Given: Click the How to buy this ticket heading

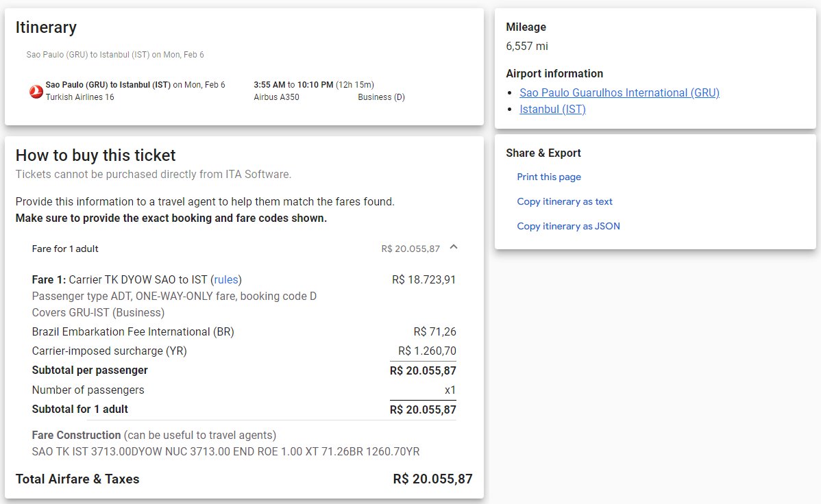Looking at the screenshot, I should (x=95, y=155).
